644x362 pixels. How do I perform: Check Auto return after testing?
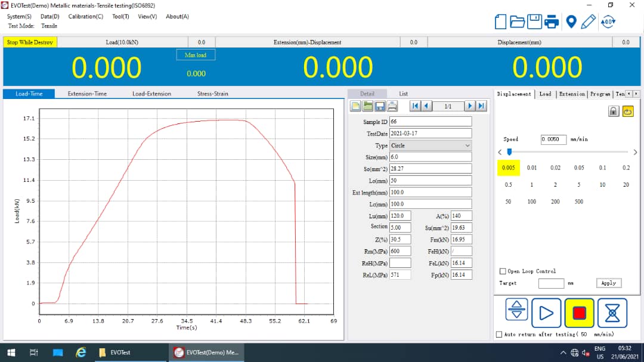click(x=499, y=335)
